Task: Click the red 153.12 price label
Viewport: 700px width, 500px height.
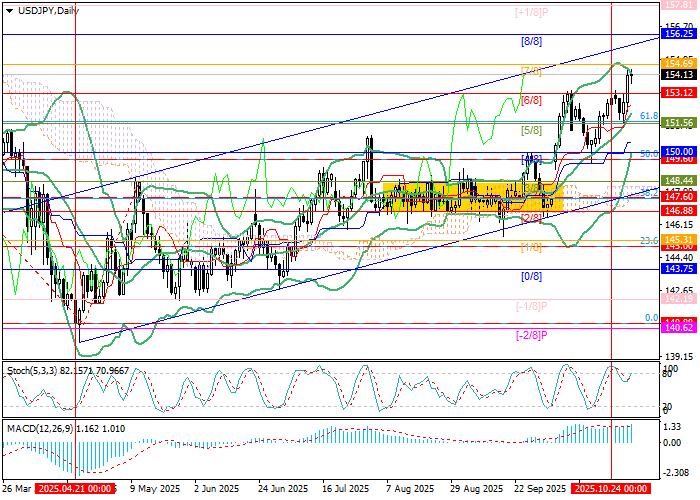Action: (679, 93)
